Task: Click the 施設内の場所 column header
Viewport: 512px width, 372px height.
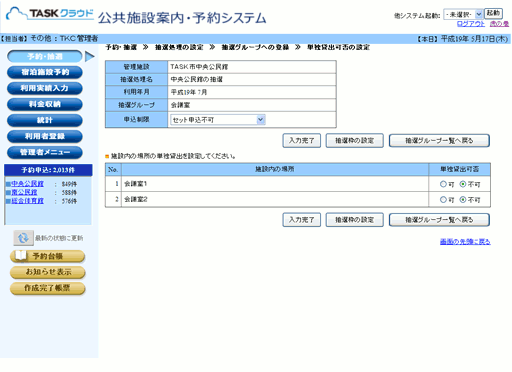Action: coord(275,169)
